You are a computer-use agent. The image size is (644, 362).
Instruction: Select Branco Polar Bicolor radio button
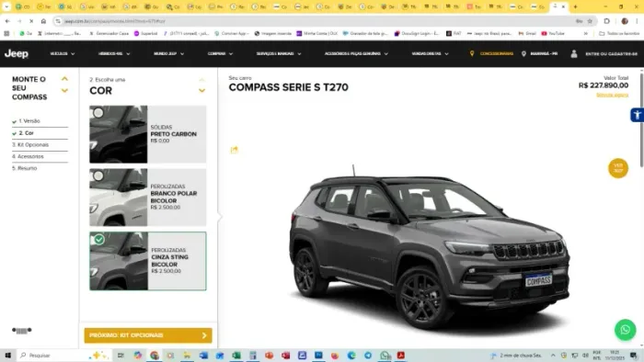point(98,175)
